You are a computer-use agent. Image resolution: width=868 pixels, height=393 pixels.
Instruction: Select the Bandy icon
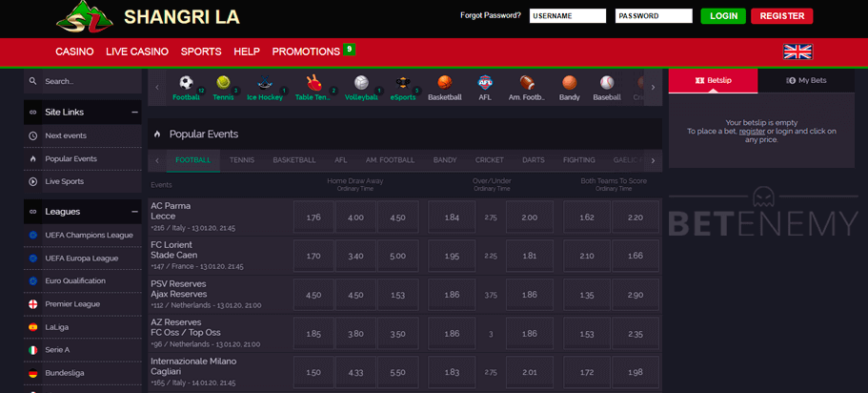coord(569,83)
